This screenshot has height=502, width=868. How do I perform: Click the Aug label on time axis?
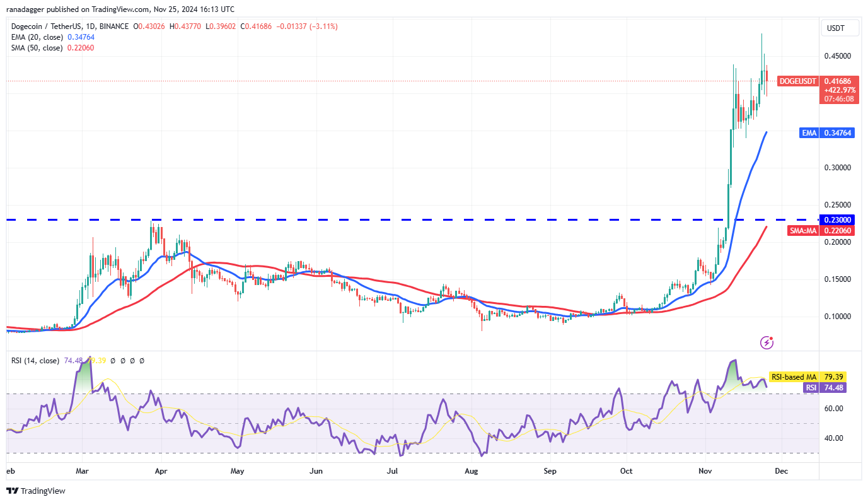pyautogui.click(x=472, y=471)
